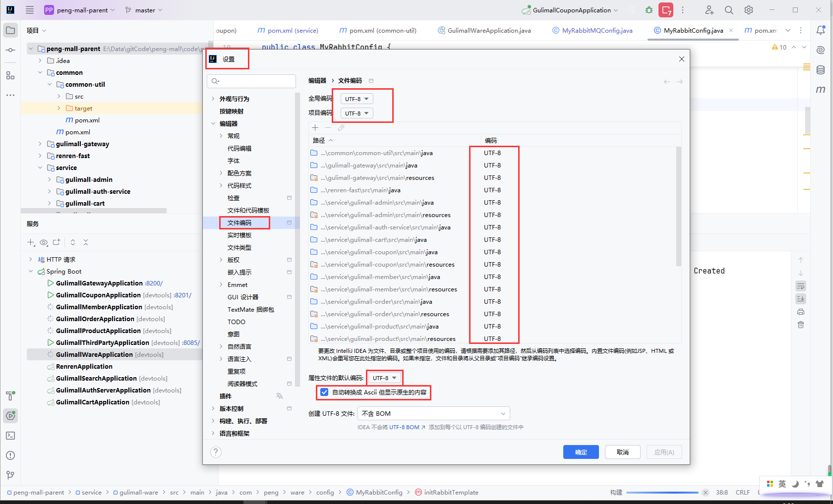Switch to MyRabbitMQConfig.java tab
The image size is (833, 504).
(592, 30)
